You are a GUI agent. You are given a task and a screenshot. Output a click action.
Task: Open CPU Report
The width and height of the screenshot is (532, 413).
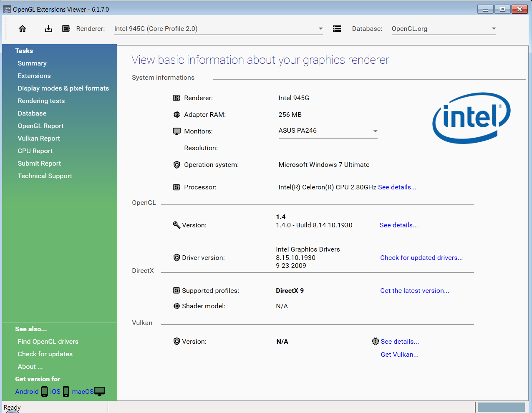(x=35, y=151)
